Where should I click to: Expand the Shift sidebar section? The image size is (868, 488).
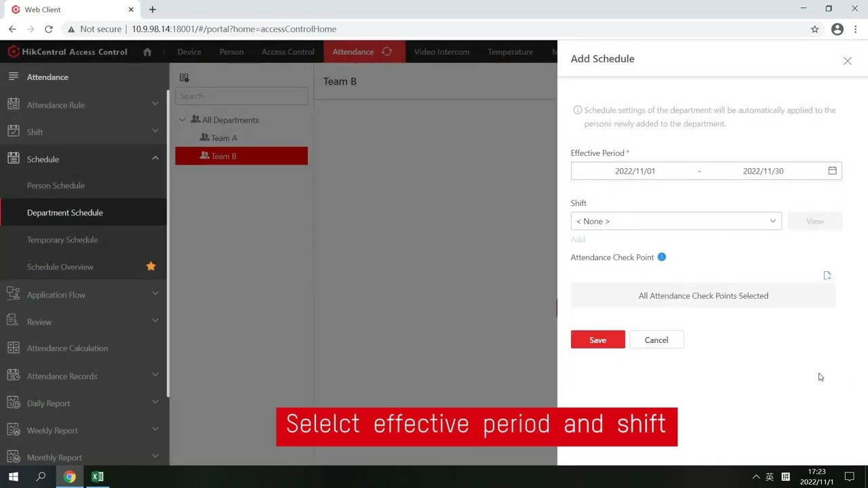(x=155, y=131)
